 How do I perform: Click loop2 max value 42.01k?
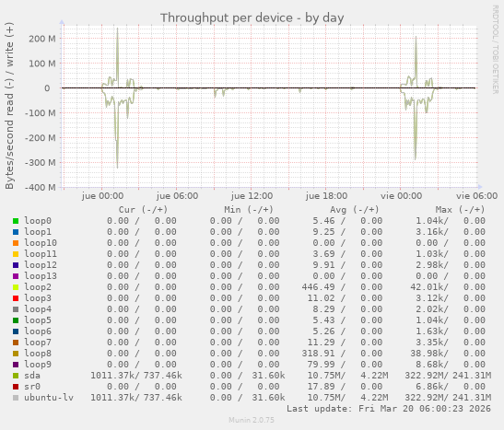tap(427, 286)
